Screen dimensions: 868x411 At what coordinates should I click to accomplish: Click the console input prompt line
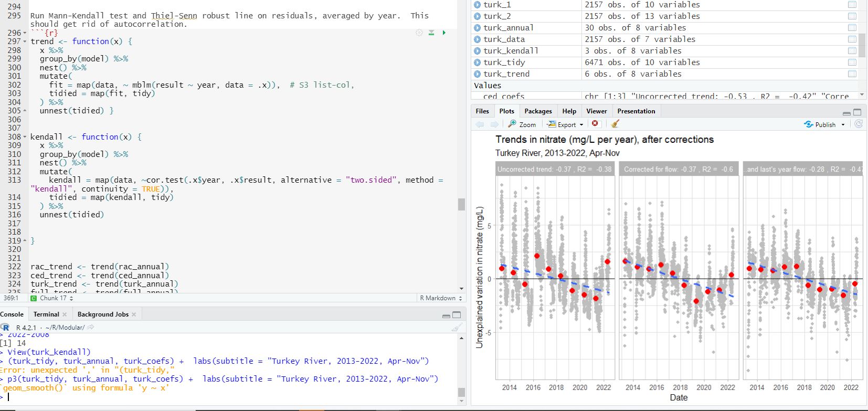231,397
